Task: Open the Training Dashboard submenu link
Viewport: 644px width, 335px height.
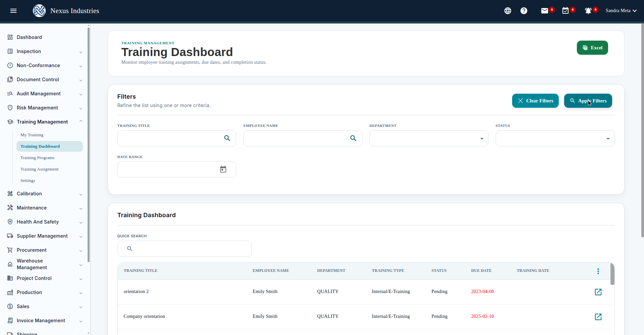Action: 50,146
